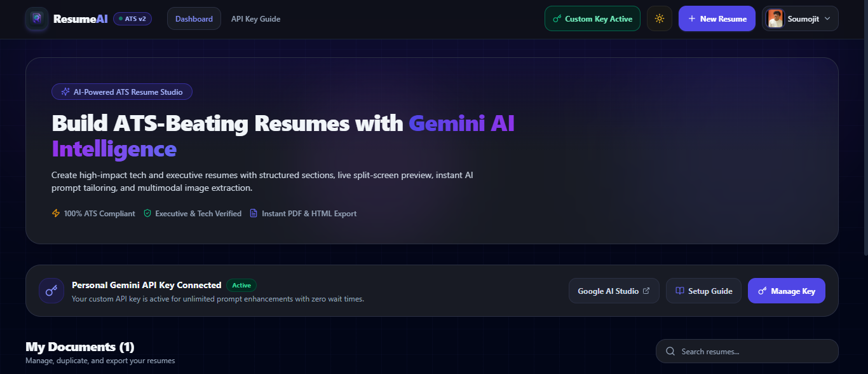Click the key icon beside Personal Gemini API Key
This screenshot has height=374, width=868.
pos(51,291)
